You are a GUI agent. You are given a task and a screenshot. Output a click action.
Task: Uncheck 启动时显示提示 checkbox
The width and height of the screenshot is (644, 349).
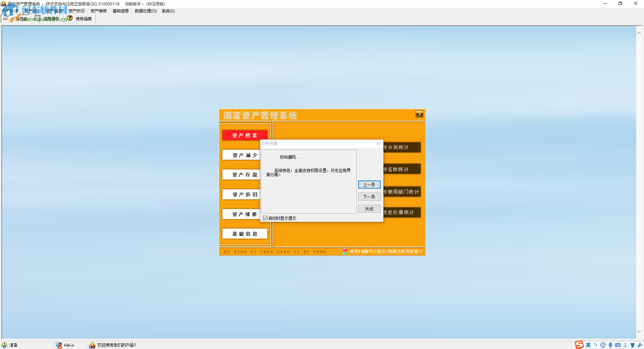tap(265, 218)
